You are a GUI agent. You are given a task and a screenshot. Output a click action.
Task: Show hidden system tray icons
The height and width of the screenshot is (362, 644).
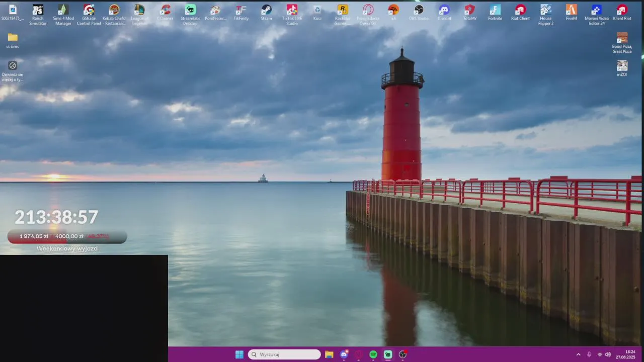tap(578, 354)
